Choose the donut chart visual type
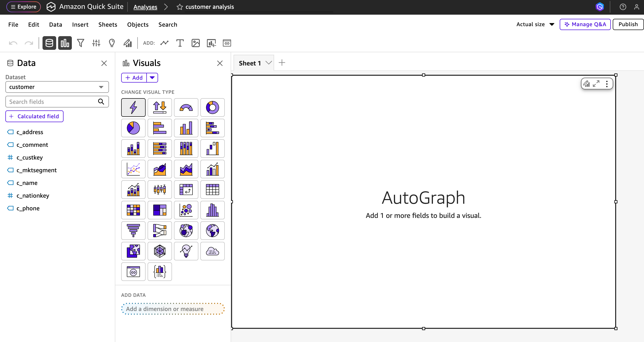This screenshot has height=342, width=644. pyautogui.click(x=212, y=107)
